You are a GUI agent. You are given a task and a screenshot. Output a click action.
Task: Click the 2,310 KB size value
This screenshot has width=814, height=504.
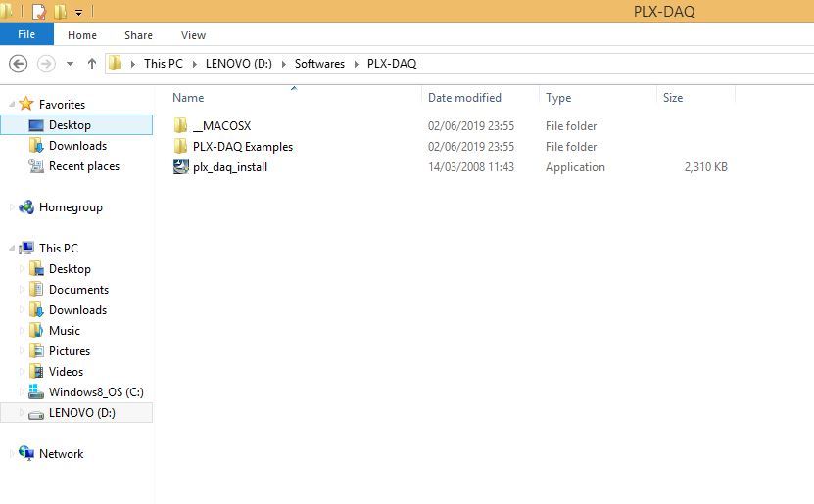pos(705,167)
